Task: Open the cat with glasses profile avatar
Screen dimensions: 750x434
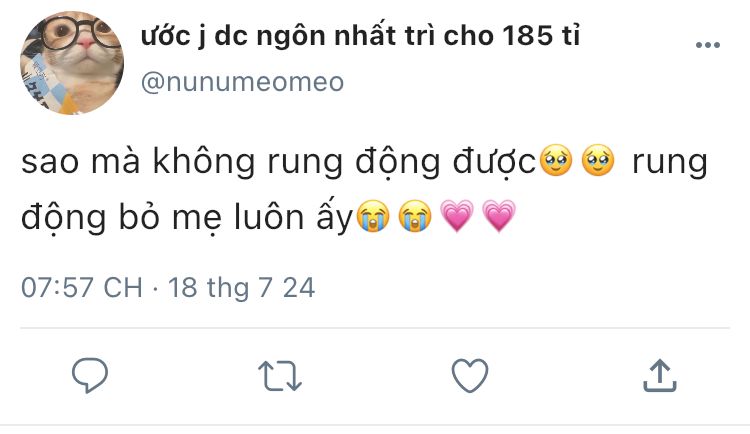Action: click(72, 63)
